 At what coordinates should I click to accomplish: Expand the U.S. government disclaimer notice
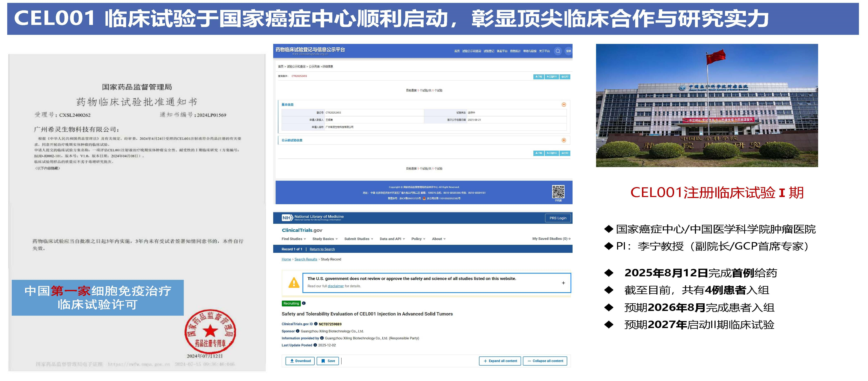(x=563, y=283)
